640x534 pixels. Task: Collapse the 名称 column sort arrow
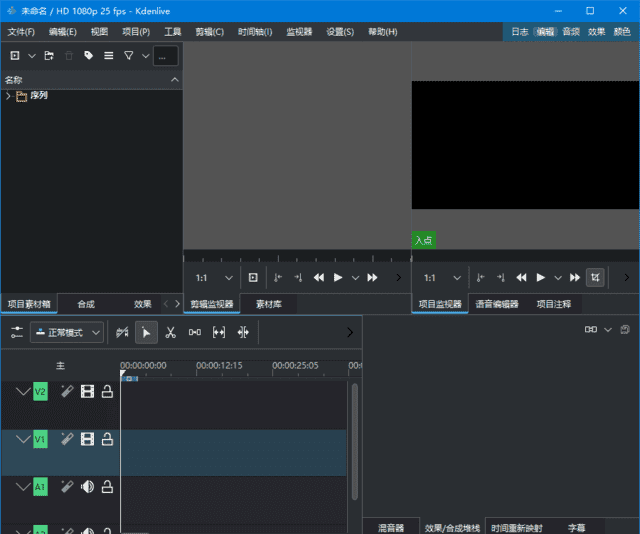point(175,80)
